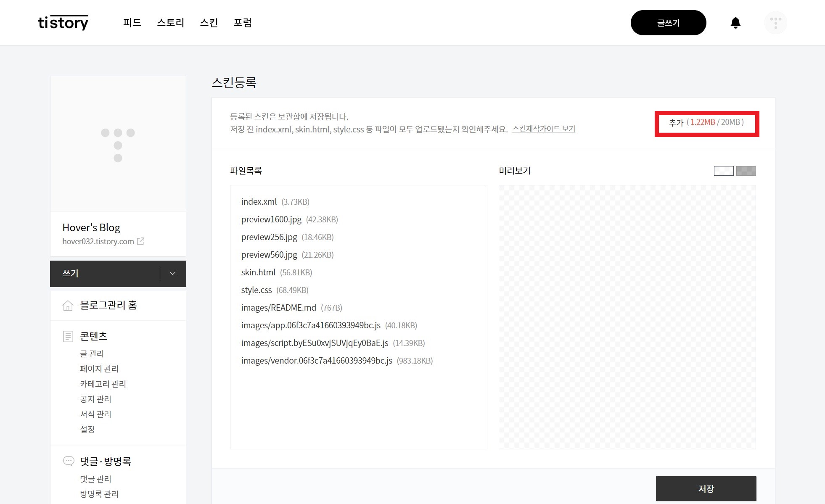
Task: Click the Tistory logo
Action: (x=63, y=22)
